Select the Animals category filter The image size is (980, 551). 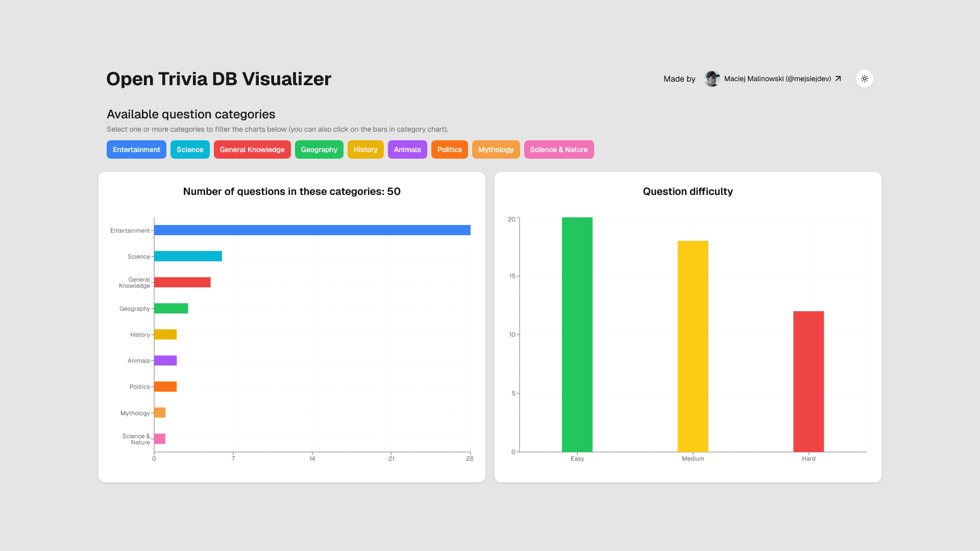(407, 149)
